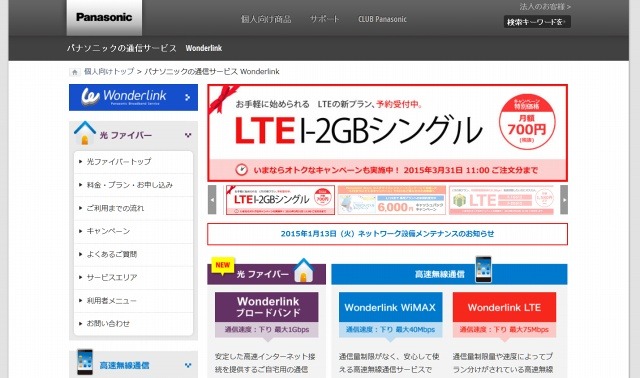The image size is (640, 378).
Task: Click the 光ファイバー section header tab
Action: tap(267, 274)
